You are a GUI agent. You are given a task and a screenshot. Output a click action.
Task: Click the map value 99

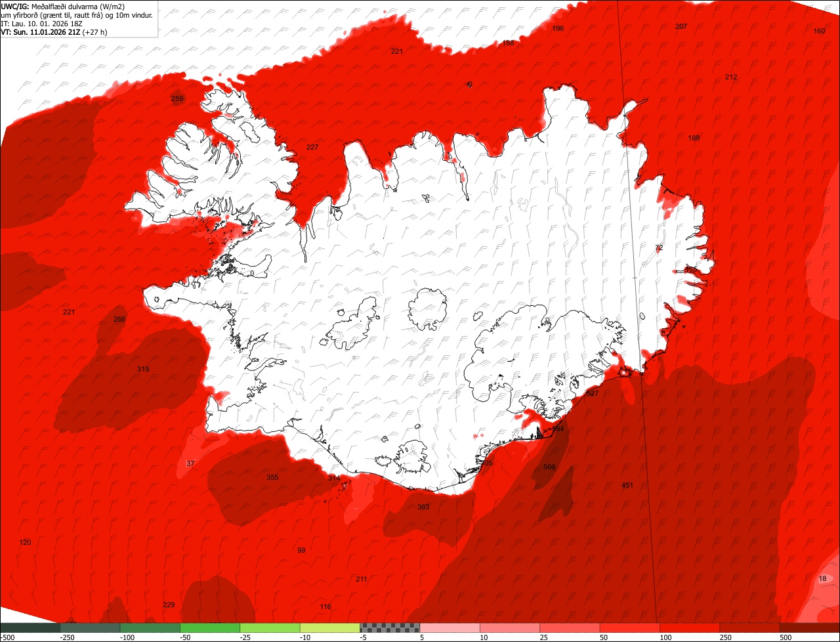[301, 550]
